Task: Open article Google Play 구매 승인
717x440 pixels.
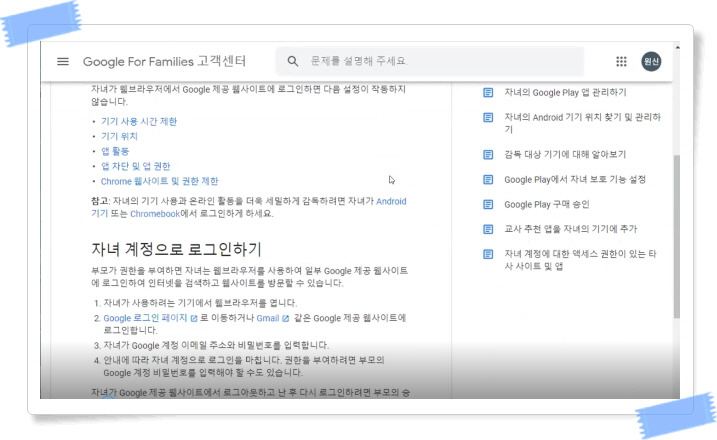Action: click(x=547, y=204)
